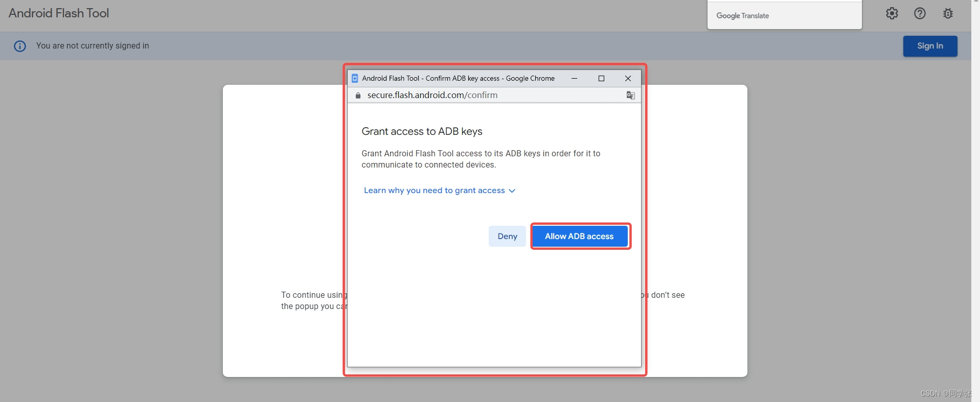Minimize the Confirm ADB key access popup
Viewport: 980px width, 402px height.
[x=574, y=78]
